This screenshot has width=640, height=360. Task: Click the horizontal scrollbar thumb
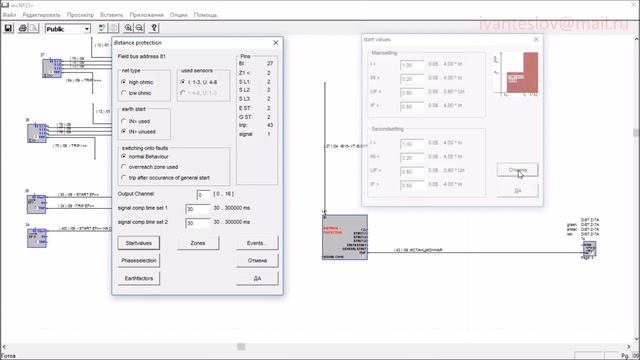tap(241, 347)
